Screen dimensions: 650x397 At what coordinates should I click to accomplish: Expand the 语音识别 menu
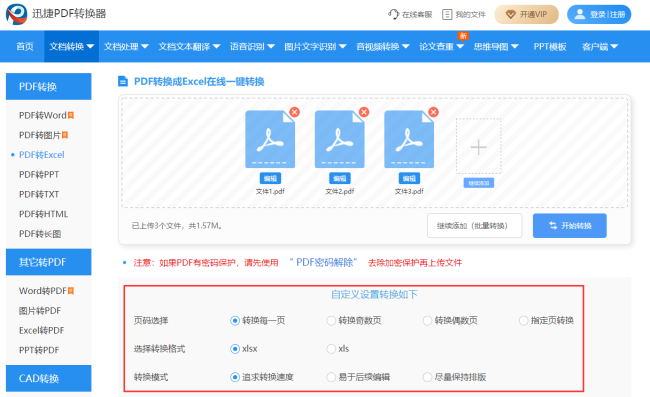tap(252, 46)
